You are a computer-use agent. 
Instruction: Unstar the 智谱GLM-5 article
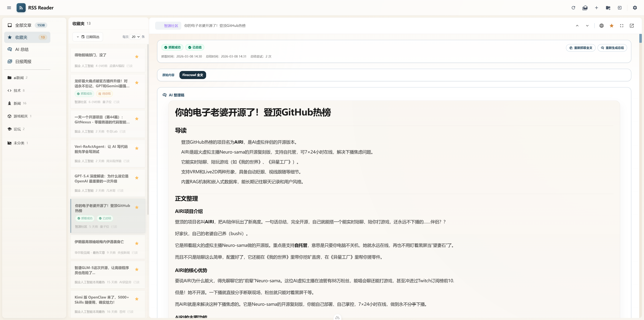pyautogui.click(x=137, y=269)
